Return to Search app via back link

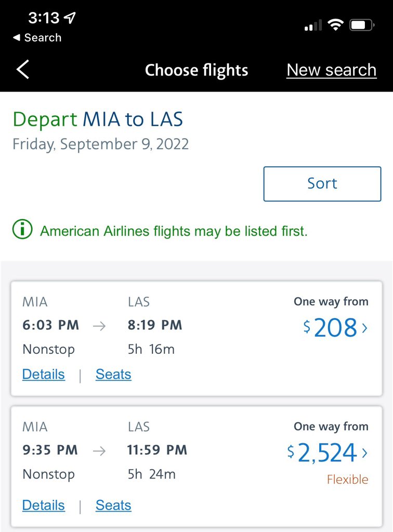36,38
